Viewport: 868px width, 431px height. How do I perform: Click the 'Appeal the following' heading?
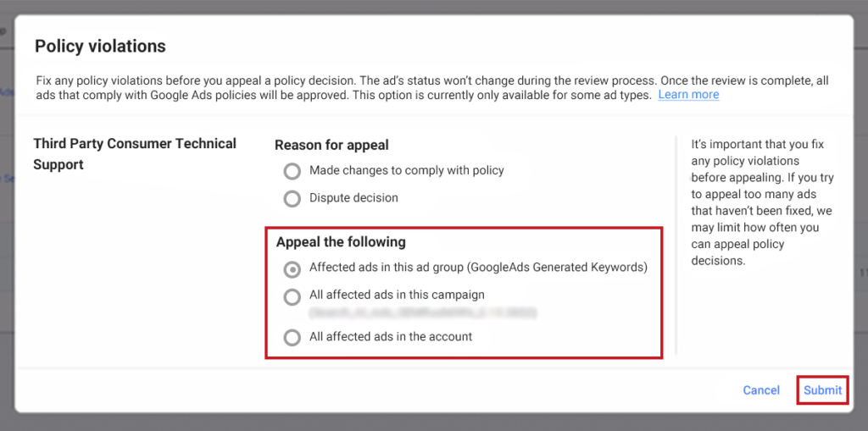[x=341, y=242]
